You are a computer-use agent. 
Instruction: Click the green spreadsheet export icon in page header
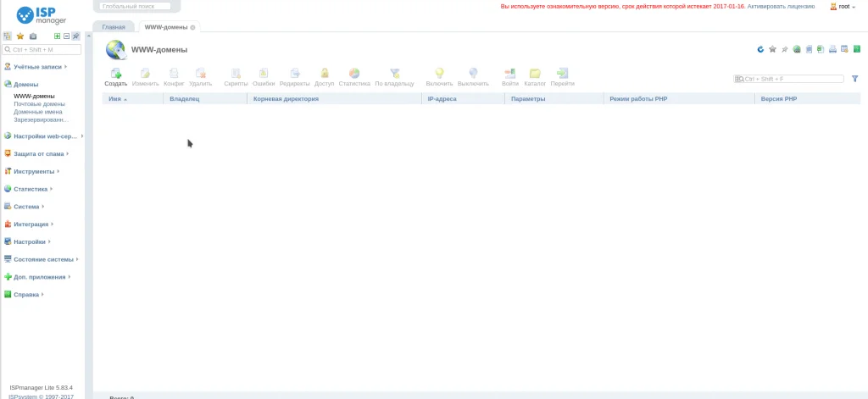point(821,49)
